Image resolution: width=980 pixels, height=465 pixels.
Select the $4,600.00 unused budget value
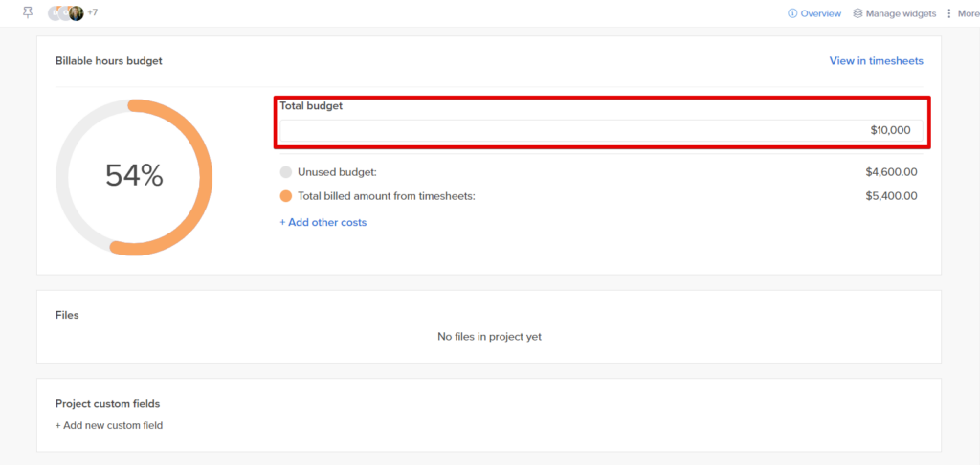[891, 172]
